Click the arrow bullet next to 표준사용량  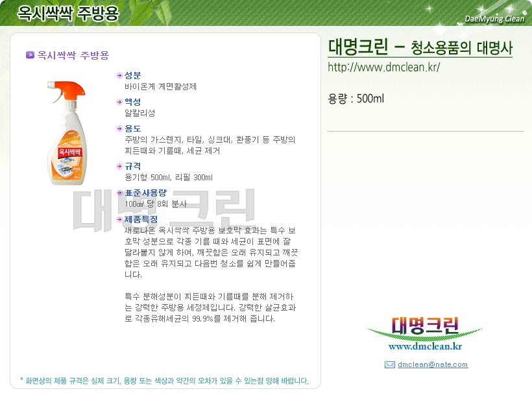(119, 193)
